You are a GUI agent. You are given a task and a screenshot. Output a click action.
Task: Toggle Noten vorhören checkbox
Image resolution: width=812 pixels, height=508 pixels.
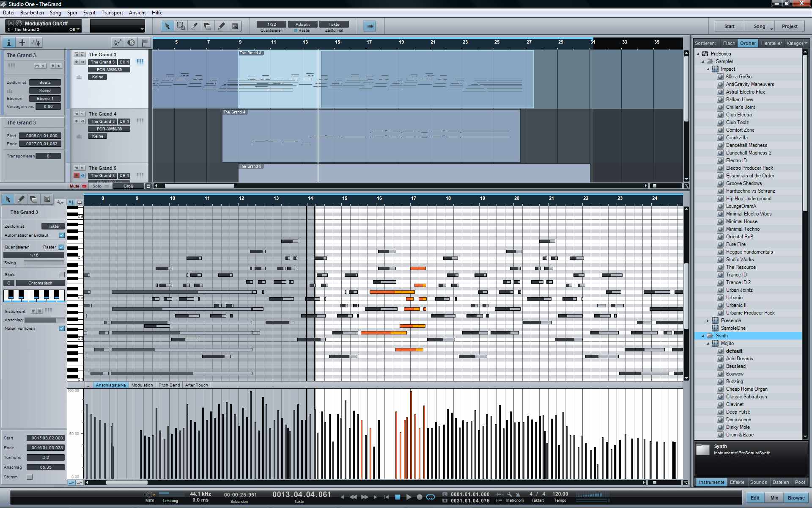[62, 329]
